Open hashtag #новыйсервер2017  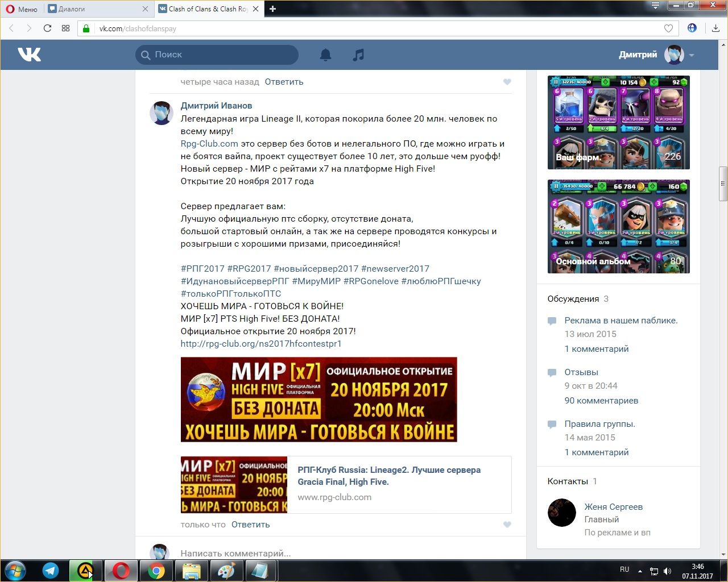click(316, 269)
